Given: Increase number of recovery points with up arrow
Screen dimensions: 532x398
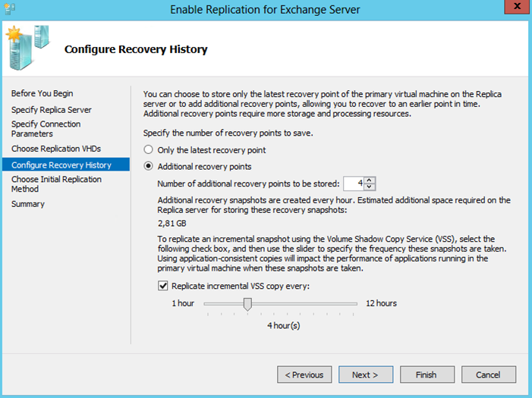Looking at the screenshot, I should [x=370, y=180].
